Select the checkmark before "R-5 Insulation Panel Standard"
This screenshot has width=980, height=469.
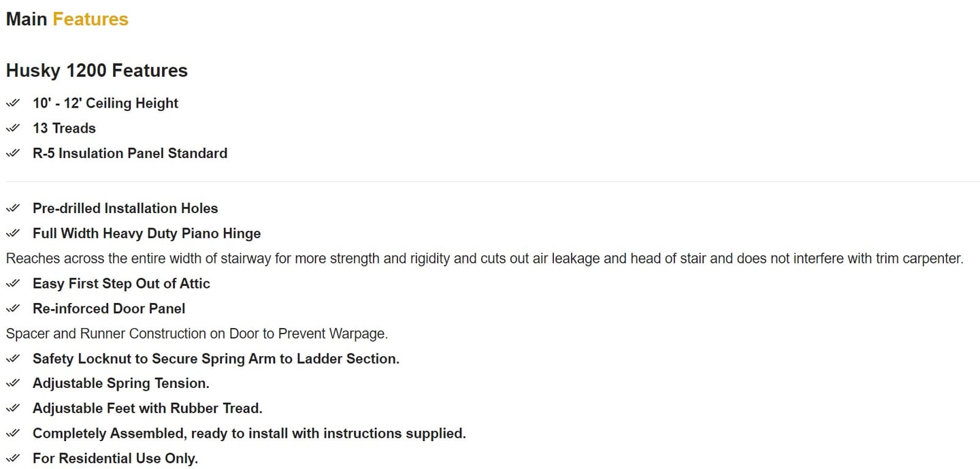coord(13,154)
